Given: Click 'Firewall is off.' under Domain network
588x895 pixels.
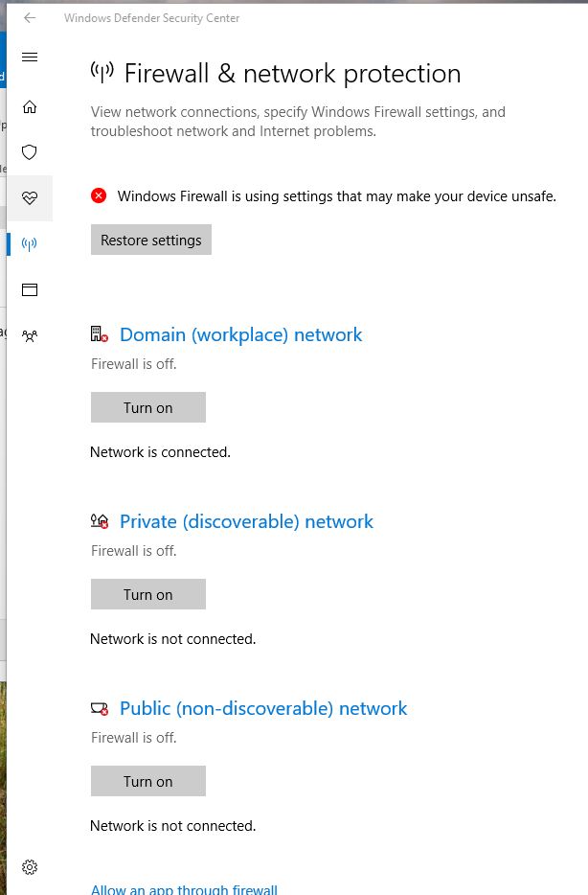Looking at the screenshot, I should [x=134, y=364].
